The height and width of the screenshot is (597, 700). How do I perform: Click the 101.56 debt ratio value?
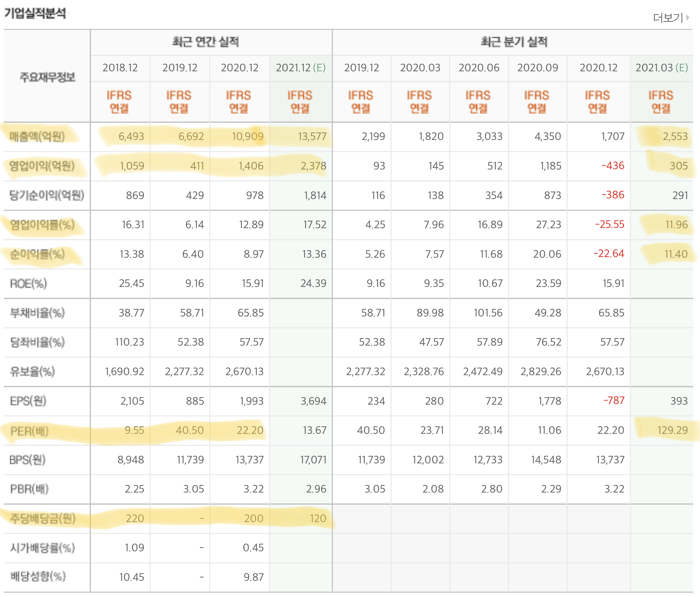coord(488,313)
